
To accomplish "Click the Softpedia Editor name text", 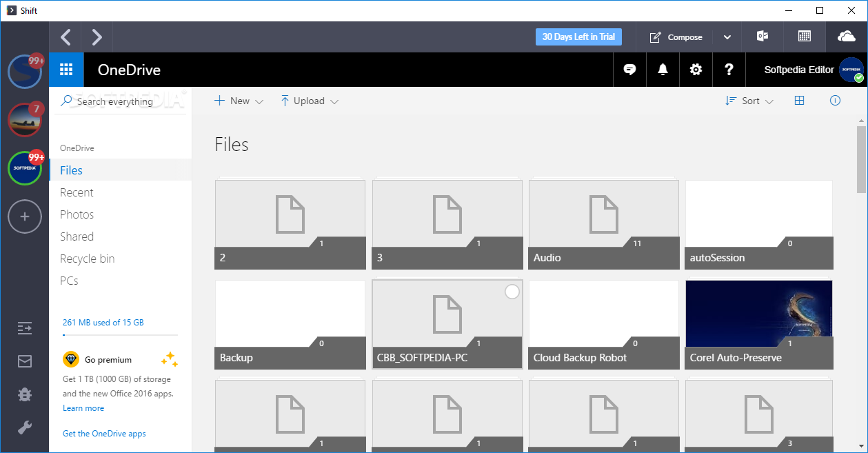I will tap(799, 70).
